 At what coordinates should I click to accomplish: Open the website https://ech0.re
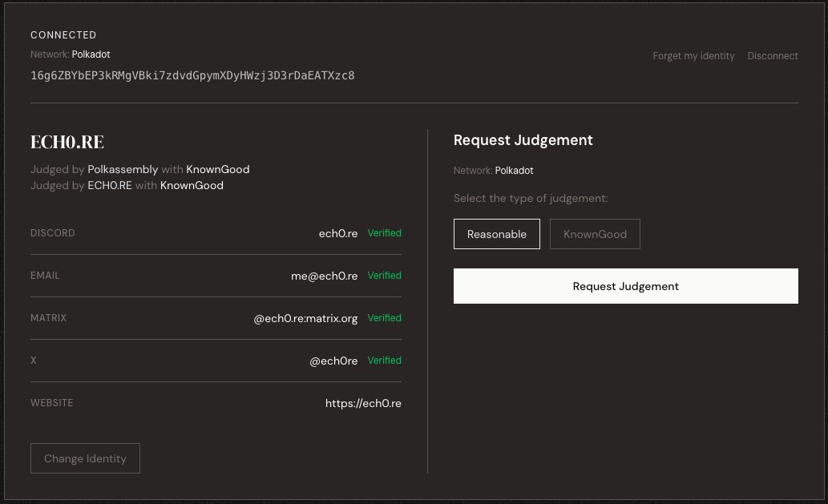pos(363,403)
